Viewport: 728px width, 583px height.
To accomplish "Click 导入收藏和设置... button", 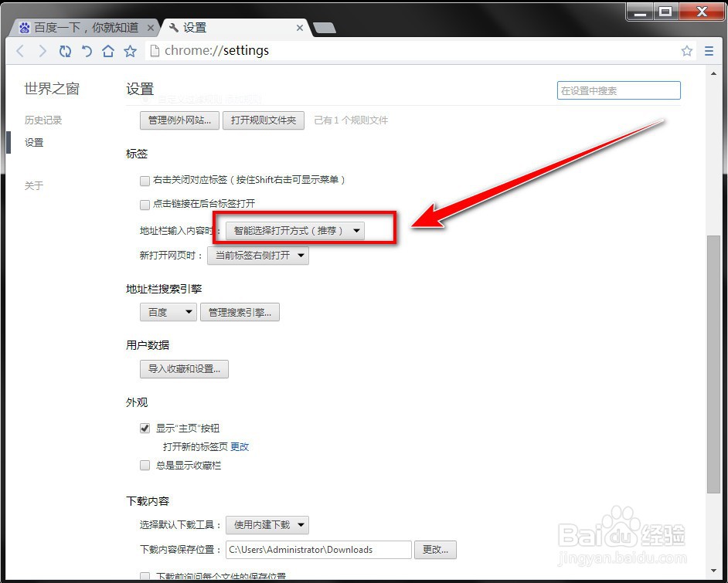I will [184, 369].
